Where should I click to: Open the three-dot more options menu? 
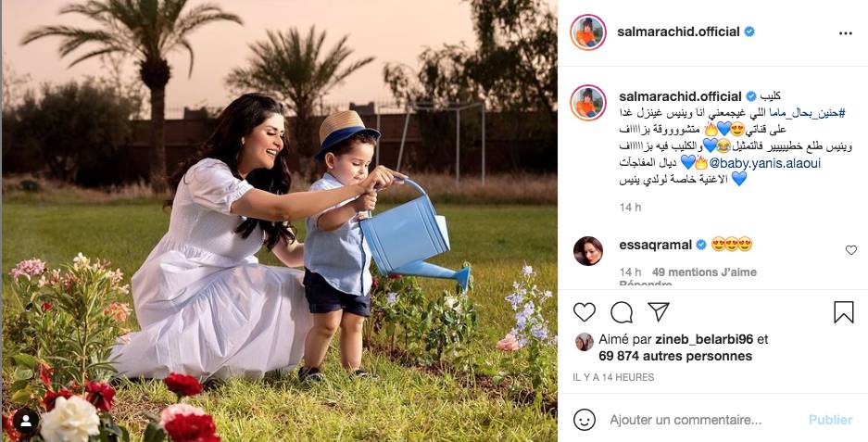(845, 33)
